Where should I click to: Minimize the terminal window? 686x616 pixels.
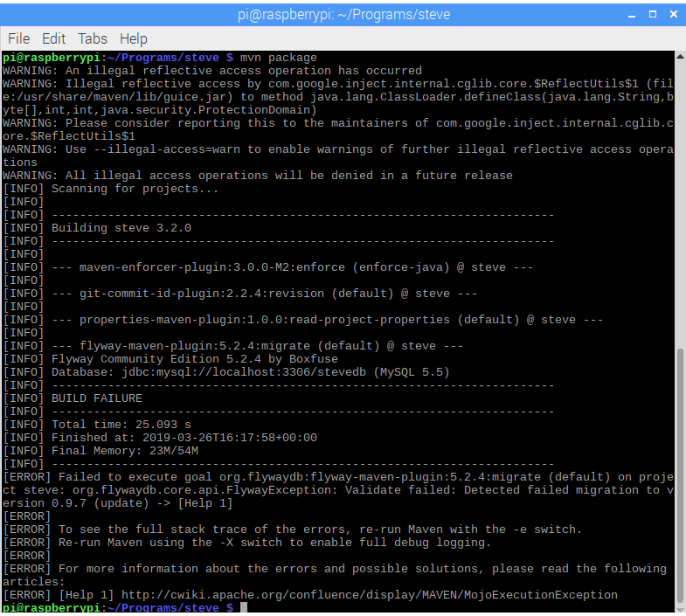point(631,15)
